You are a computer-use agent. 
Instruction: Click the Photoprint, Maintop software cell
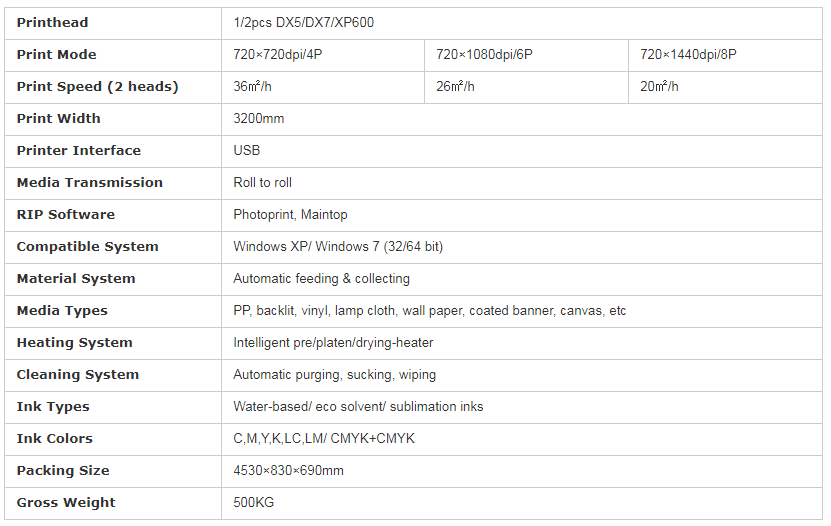tap(521, 215)
